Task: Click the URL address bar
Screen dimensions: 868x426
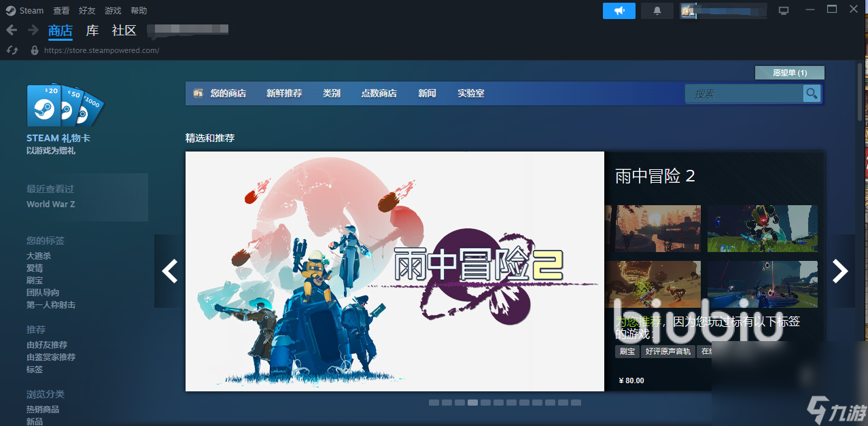Action: 102,50
